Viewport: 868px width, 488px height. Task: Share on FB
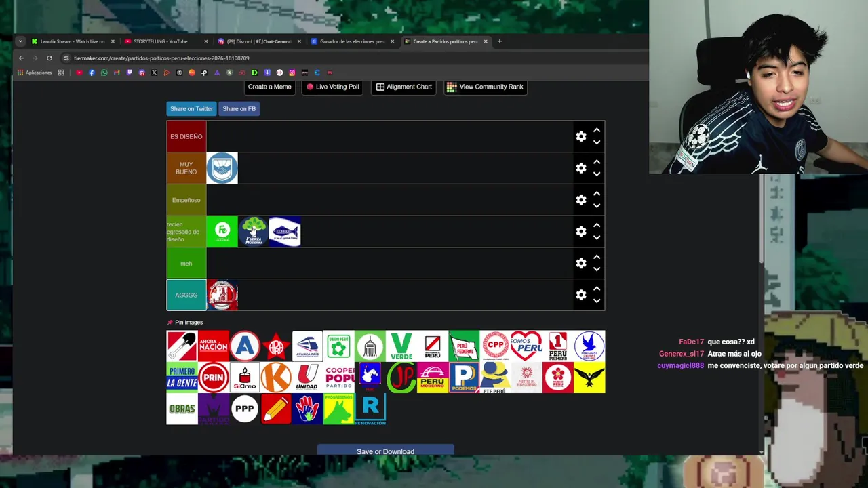(239, 108)
